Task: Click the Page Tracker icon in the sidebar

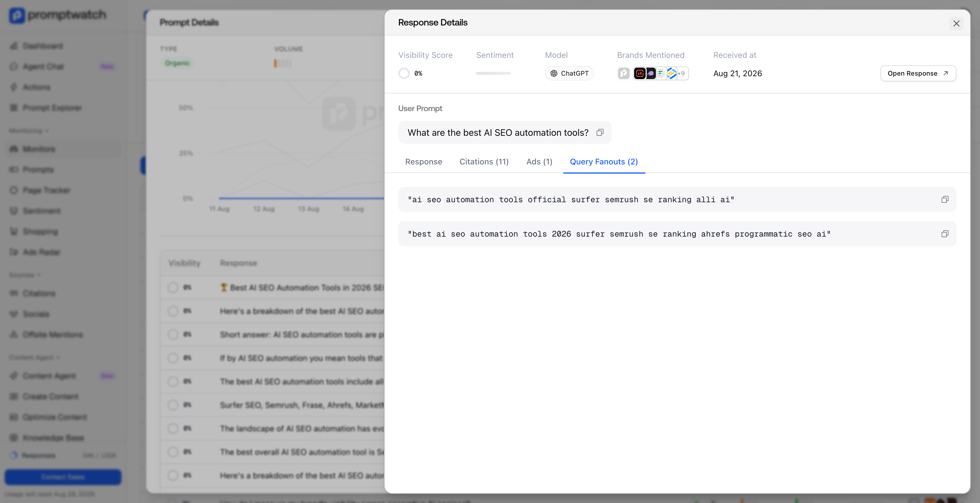Action: pyautogui.click(x=14, y=190)
